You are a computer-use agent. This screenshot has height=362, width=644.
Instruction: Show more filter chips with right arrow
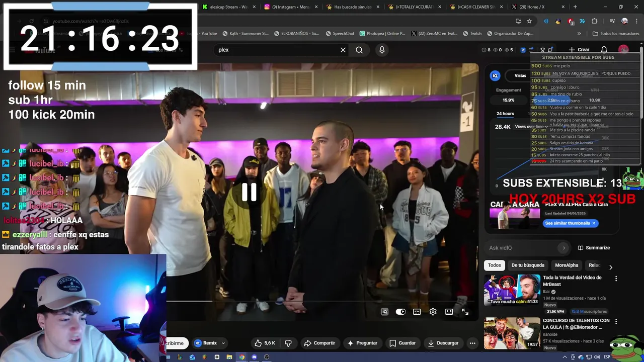tap(611, 267)
